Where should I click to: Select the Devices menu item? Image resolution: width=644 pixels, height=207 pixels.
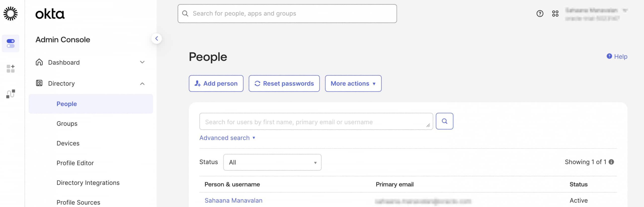68,143
